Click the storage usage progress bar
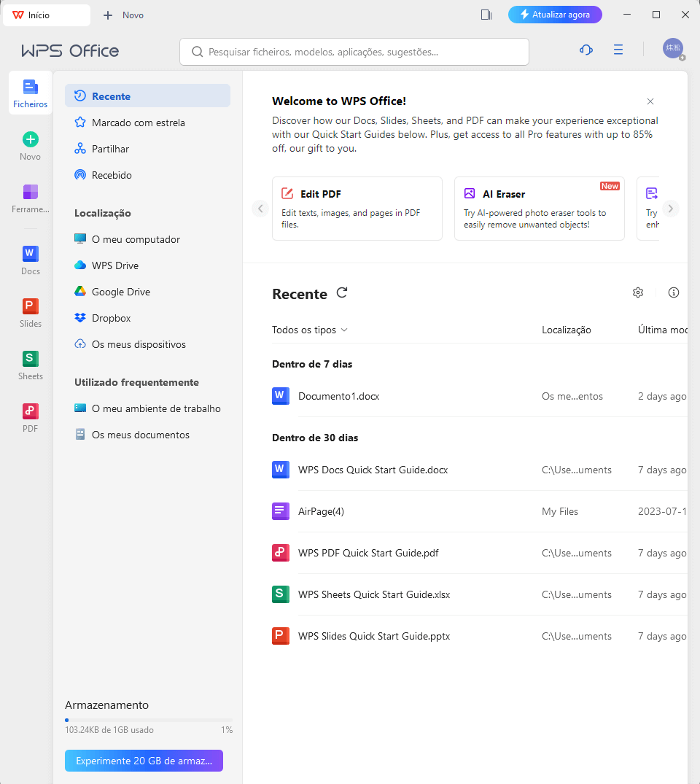The width and height of the screenshot is (700, 784). tap(149, 720)
